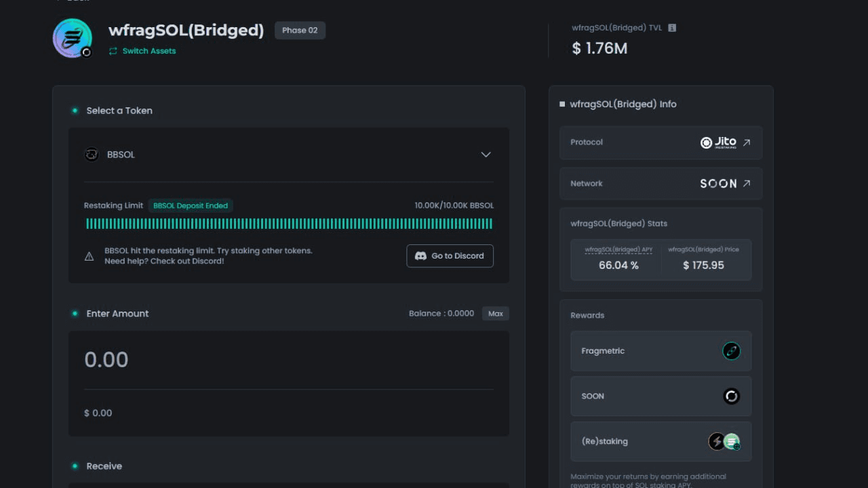Click the wfragSOL(Bridged) Info heading
Viewport: 868px width, 488px height.
(x=623, y=105)
